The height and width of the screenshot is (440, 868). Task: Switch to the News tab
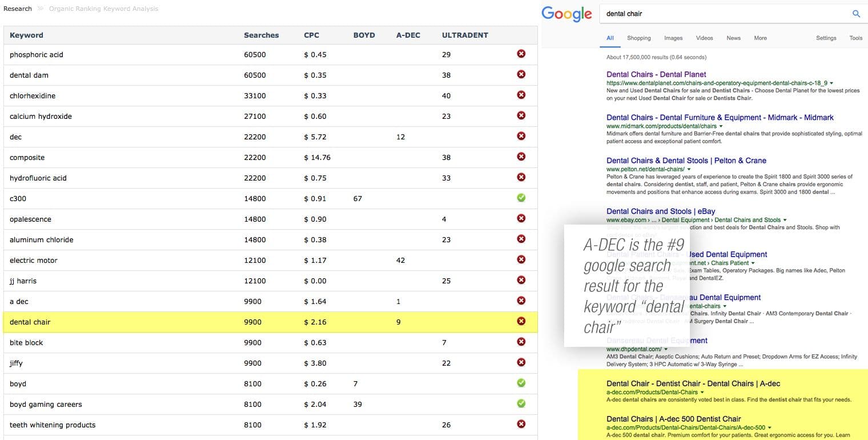point(733,38)
